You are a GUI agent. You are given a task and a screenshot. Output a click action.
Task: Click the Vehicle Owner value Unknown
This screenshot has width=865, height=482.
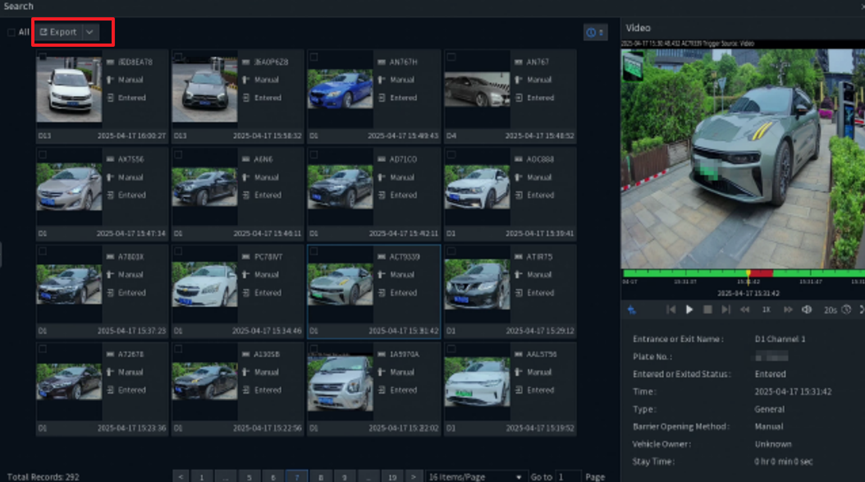[773, 444]
